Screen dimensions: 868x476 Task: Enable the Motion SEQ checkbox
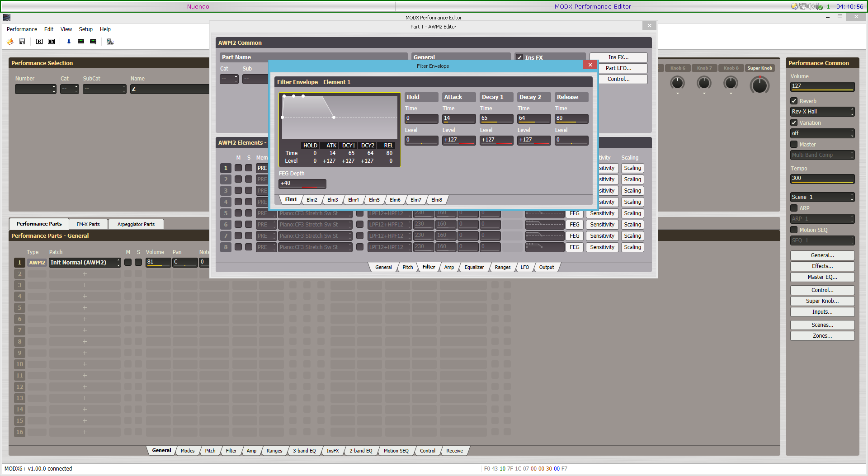click(794, 230)
